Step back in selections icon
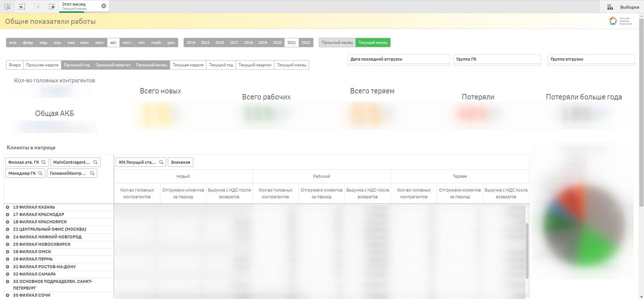Screen dimensions: 644x299 point(22,7)
